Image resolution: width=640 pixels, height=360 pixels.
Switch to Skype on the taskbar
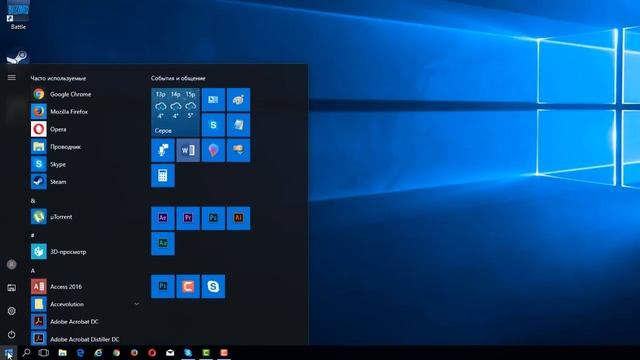pyautogui.click(x=188, y=353)
